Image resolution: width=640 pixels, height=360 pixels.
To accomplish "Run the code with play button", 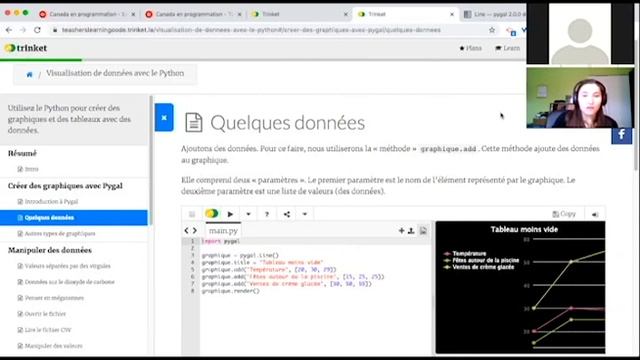I will pyautogui.click(x=230, y=214).
